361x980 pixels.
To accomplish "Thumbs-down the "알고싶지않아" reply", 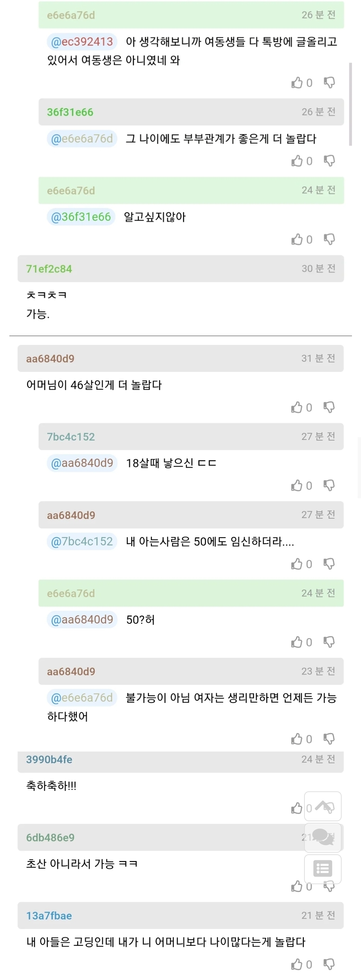I will 330,239.
